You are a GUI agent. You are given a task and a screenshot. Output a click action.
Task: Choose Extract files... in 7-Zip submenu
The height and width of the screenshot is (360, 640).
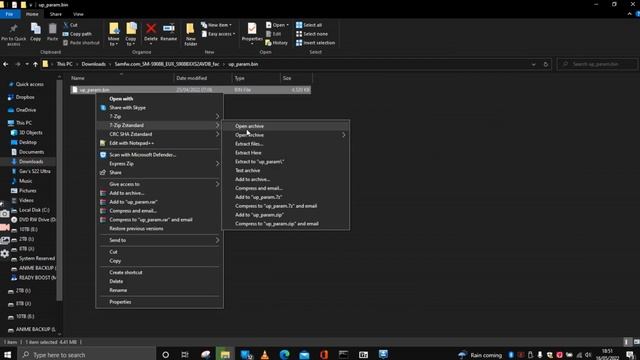click(x=285, y=144)
